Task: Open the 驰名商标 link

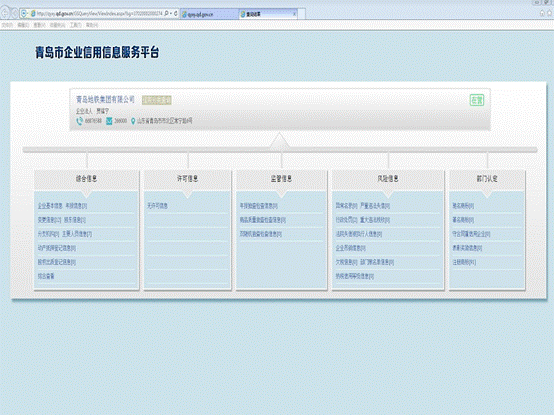Action: point(463,206)
